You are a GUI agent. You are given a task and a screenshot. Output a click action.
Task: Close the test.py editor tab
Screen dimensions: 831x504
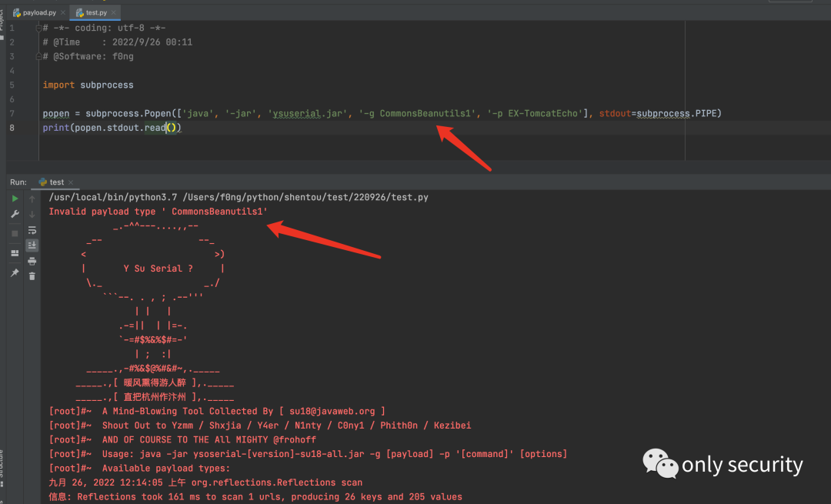(113, 12)
